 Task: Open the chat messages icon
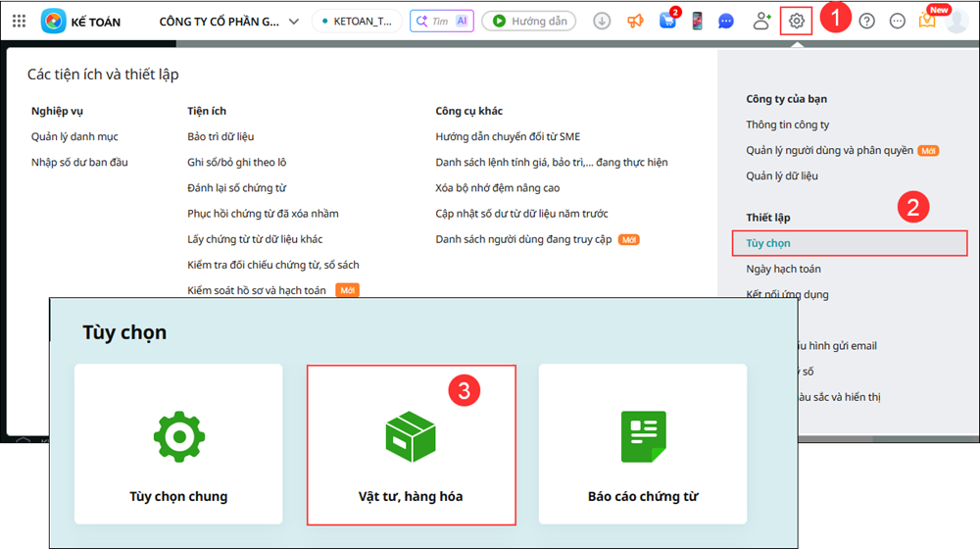(726, 21)
